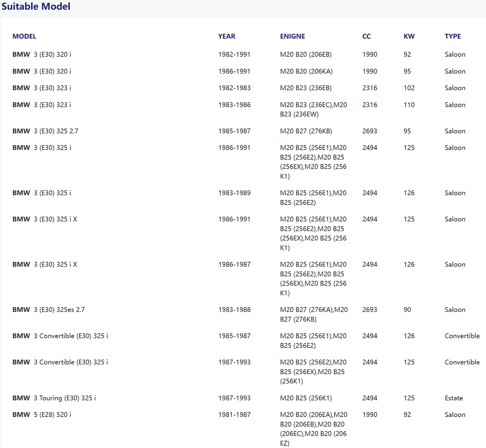Image resolution: width=486 pixels, height=448 pixels.
Task: Select the TYPE column header
Action: [453, 36]
